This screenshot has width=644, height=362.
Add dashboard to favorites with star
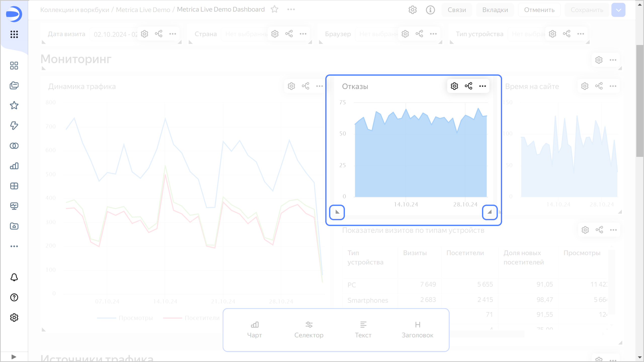(x=274, y=9)
